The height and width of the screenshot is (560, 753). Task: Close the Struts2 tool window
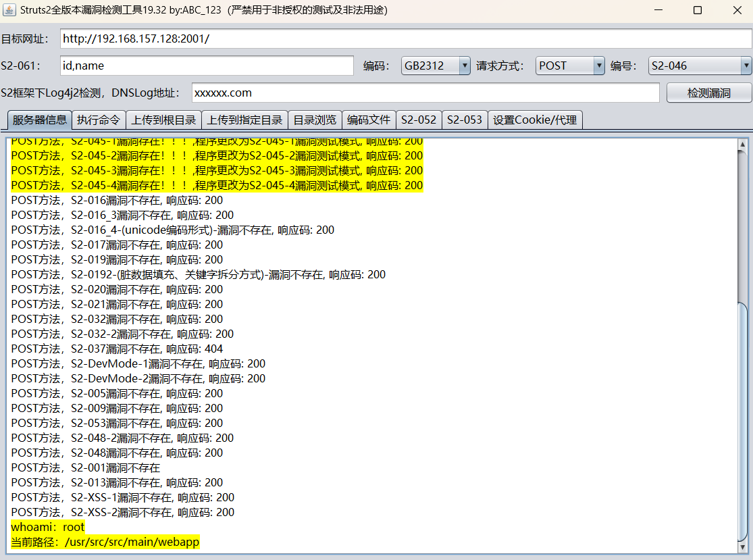[x=737, y=10]
